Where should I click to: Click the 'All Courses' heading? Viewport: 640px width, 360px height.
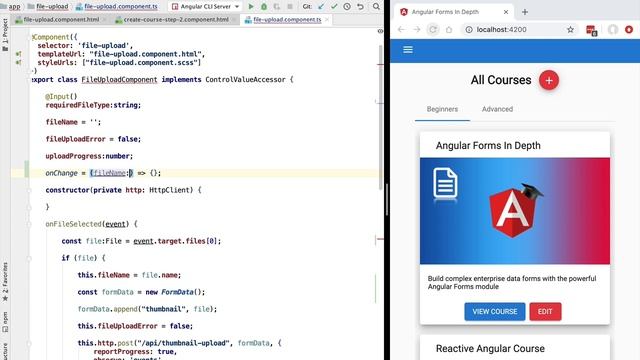pyautogui.click(x=501, y=80)
